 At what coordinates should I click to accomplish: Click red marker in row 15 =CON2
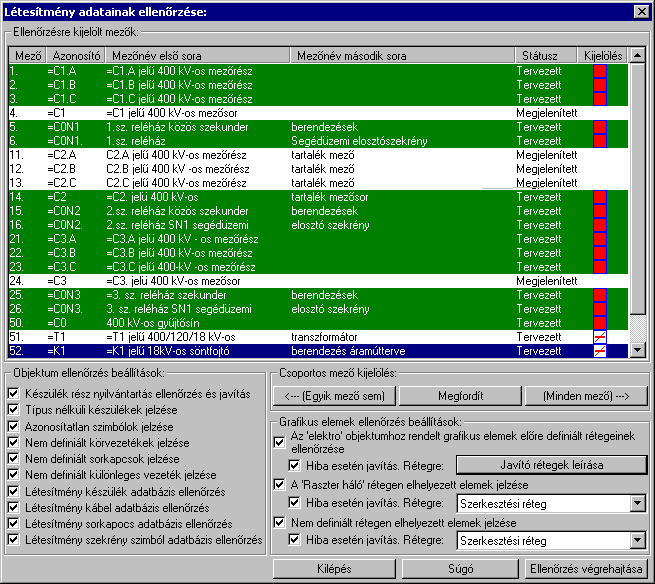pos(600,211)
